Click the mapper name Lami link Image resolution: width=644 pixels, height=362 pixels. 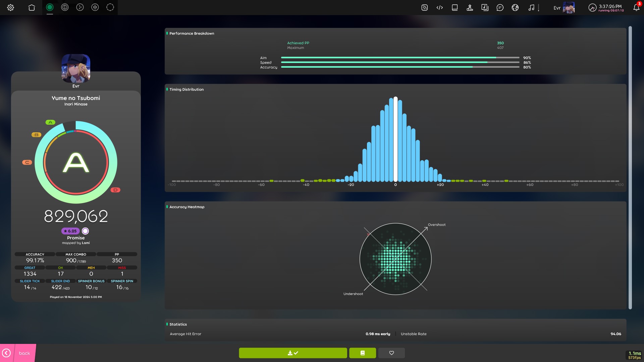pyautogui.click(x=86, y=243)
